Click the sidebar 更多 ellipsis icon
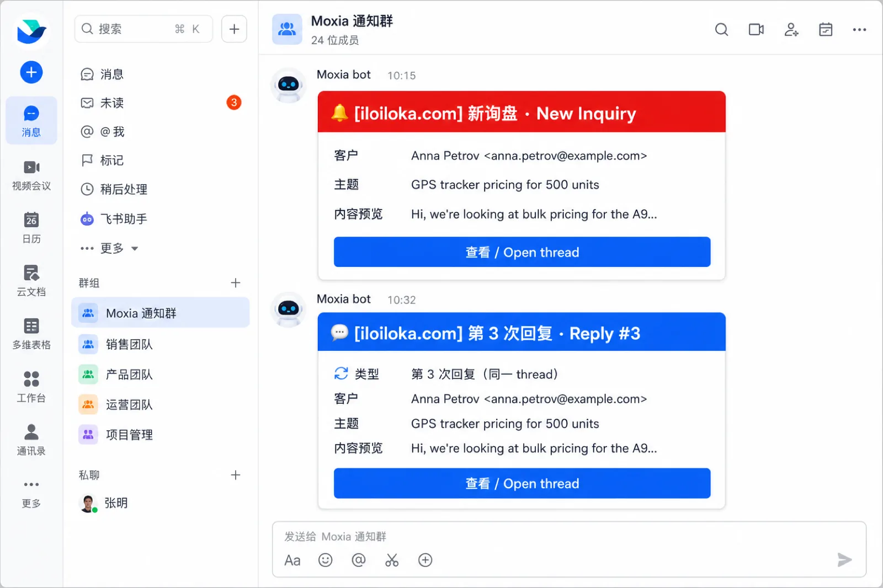 click(31, 484)
